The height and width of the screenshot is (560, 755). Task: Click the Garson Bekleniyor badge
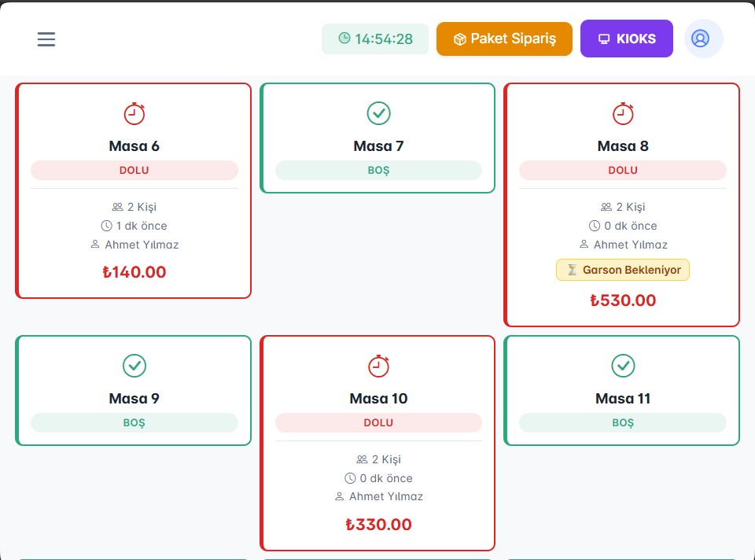pos(623,270)
